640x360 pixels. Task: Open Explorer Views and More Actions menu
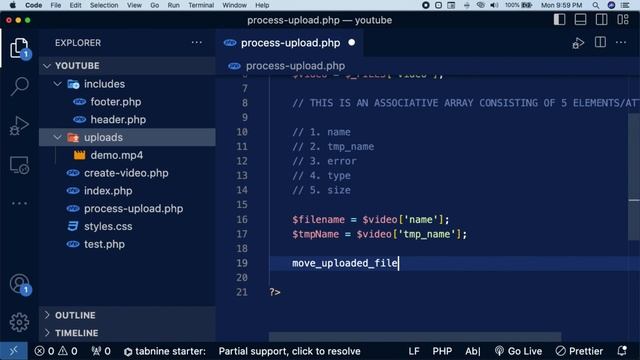point(197,42)
